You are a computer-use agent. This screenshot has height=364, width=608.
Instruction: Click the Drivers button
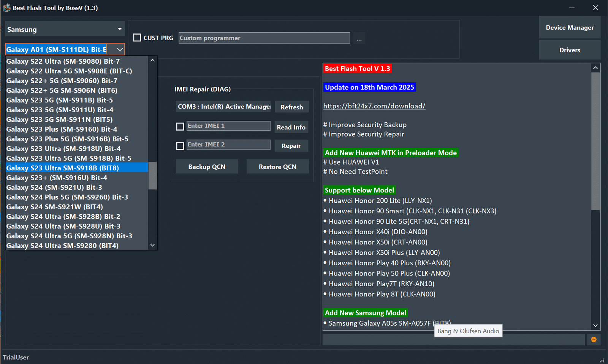570,50
